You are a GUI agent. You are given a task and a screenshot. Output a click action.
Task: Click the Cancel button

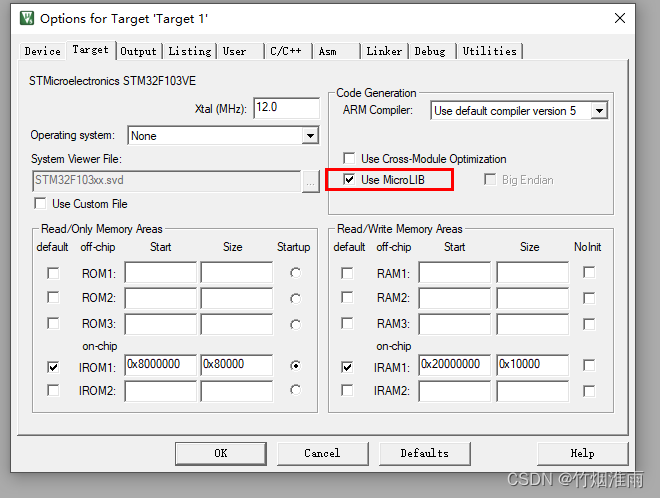coord(323,453)
